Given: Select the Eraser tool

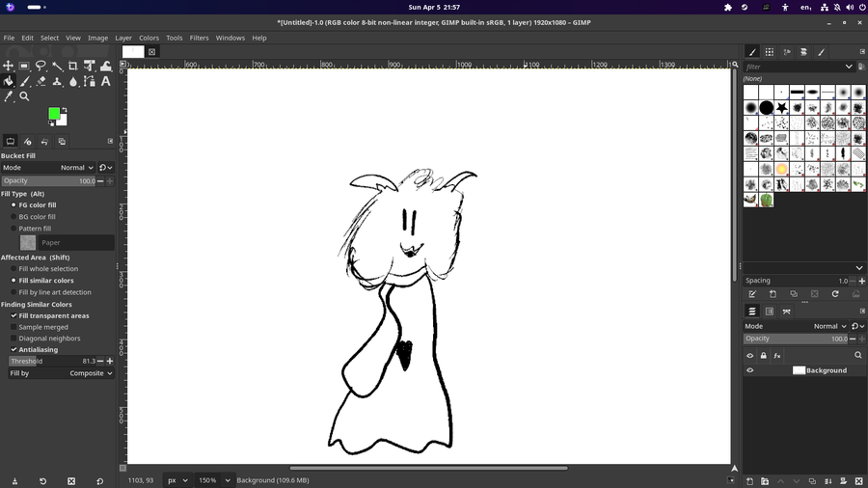Looking at the screenshot, I should pyautogui.click(x=41, y=81).
